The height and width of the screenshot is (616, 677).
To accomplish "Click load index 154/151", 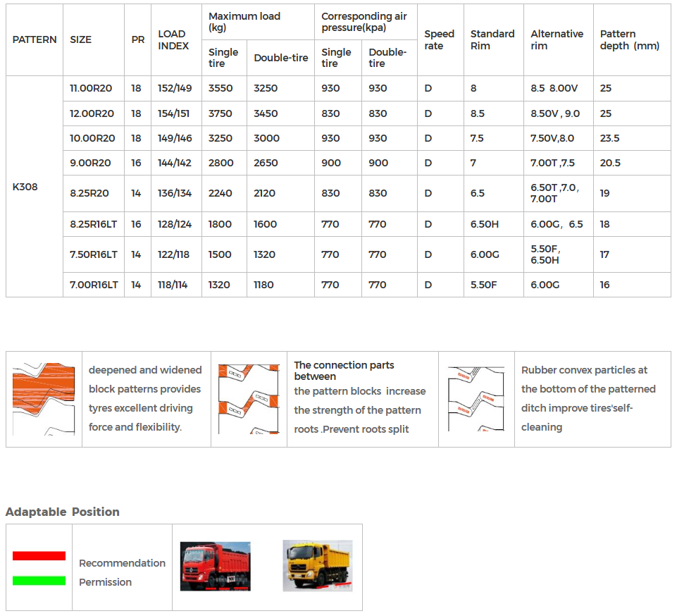I will point(173,113).
